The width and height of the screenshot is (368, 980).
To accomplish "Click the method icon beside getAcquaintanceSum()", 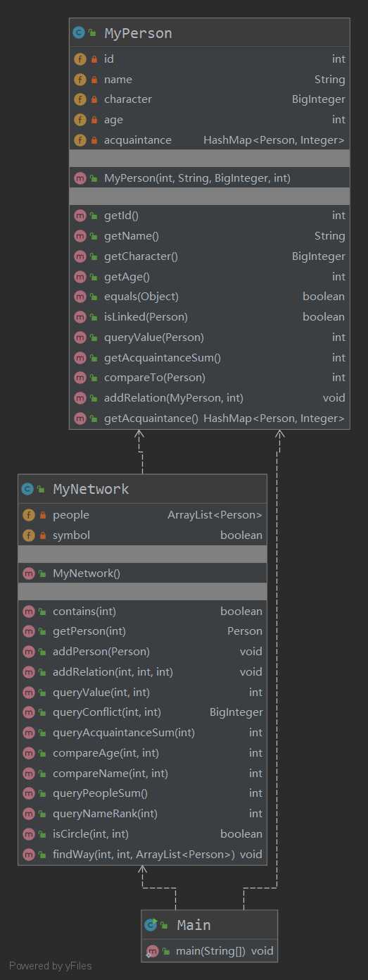I will (80, 357).
